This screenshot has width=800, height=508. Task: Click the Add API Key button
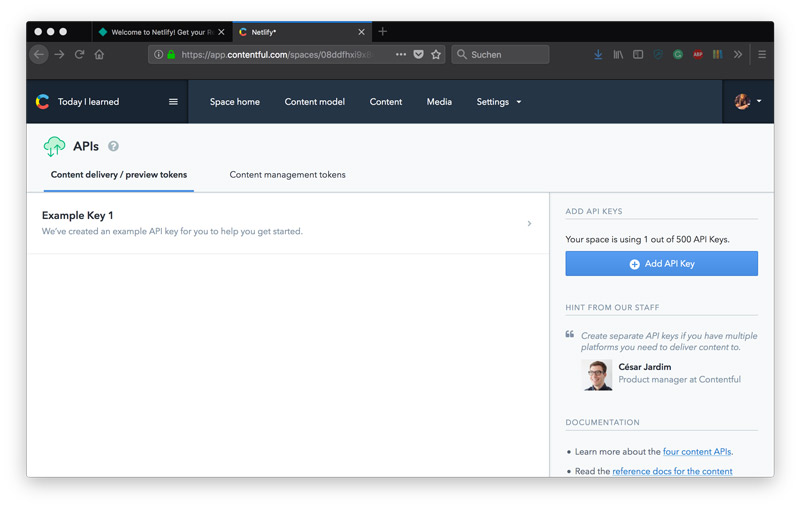(x=661, y=263)
